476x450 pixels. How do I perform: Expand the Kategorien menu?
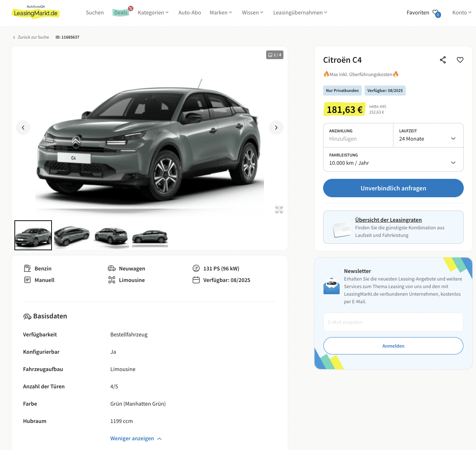click(x=153, y=13)
